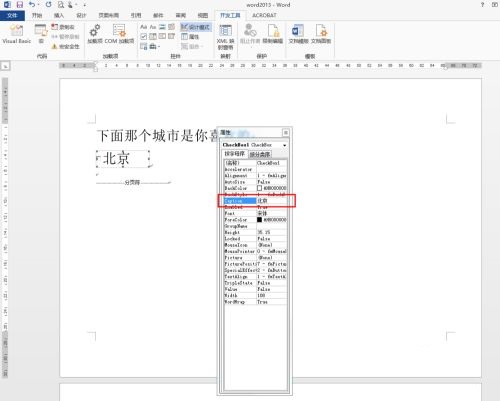Screen dimensions: 500x401
Task: Open Macro Security settings
Action: coord(66,46)
